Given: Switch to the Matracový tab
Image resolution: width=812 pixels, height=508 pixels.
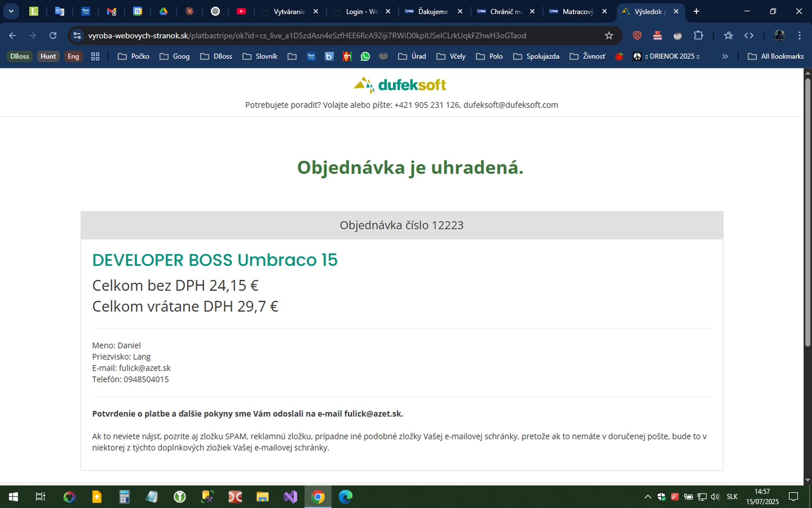Looking at the screenshot, I should pyautogui.click(x=577, y=11).
